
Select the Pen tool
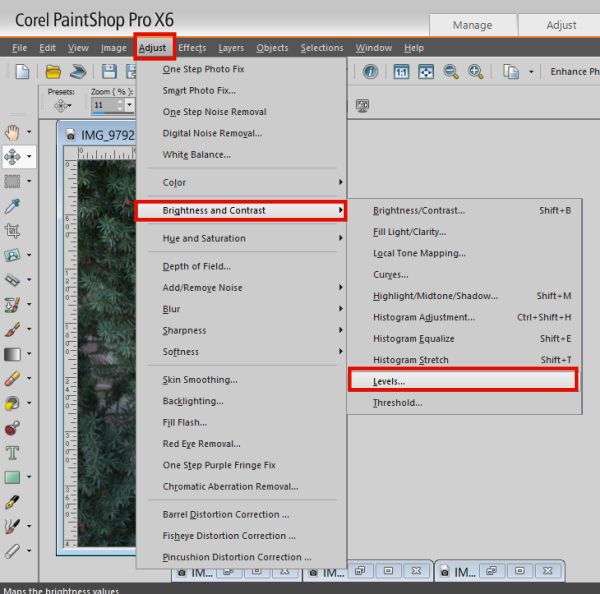(x=12, y=502)
